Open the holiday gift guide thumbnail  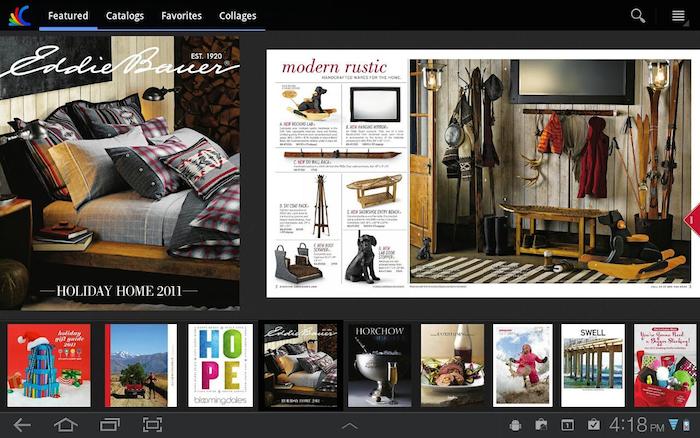pyautogui.click(x=49, y=365)
